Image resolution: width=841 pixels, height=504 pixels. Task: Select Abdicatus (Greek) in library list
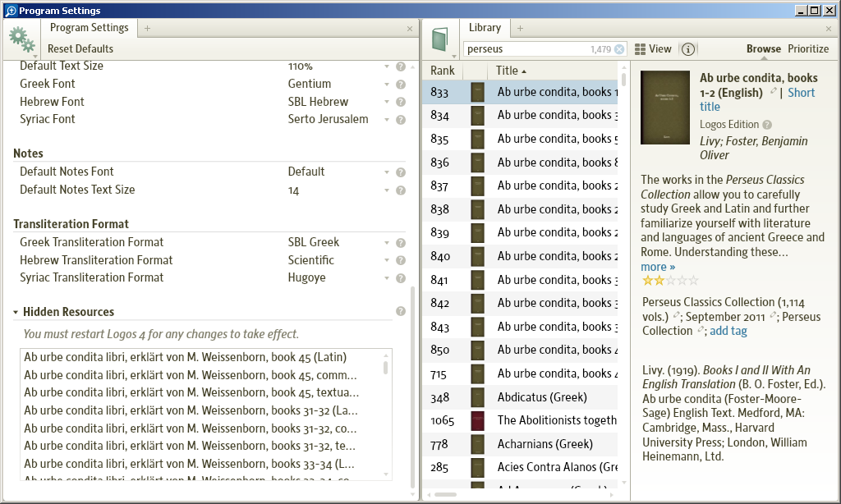(x=520, y=397)
